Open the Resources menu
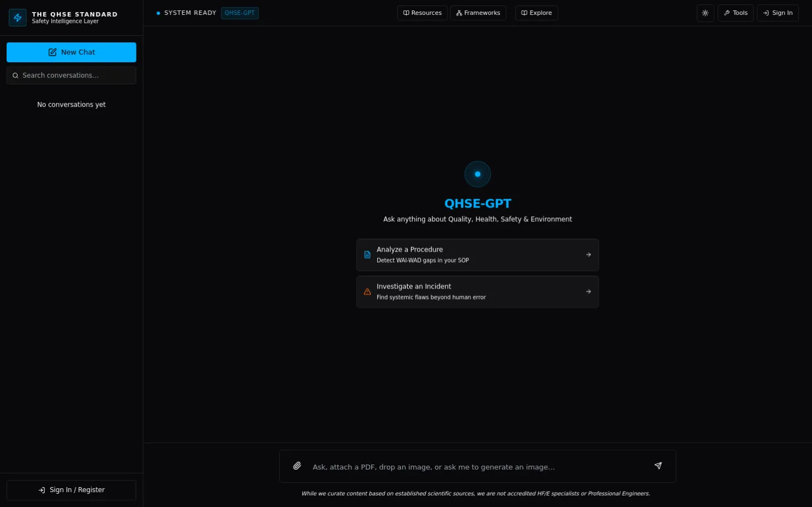 (x=423, y=13)
